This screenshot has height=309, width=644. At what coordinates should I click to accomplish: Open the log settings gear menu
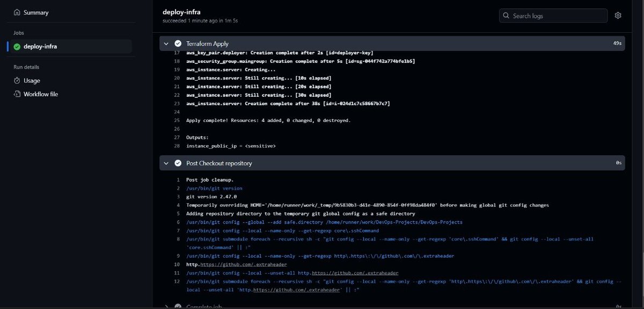pos(618,16)
